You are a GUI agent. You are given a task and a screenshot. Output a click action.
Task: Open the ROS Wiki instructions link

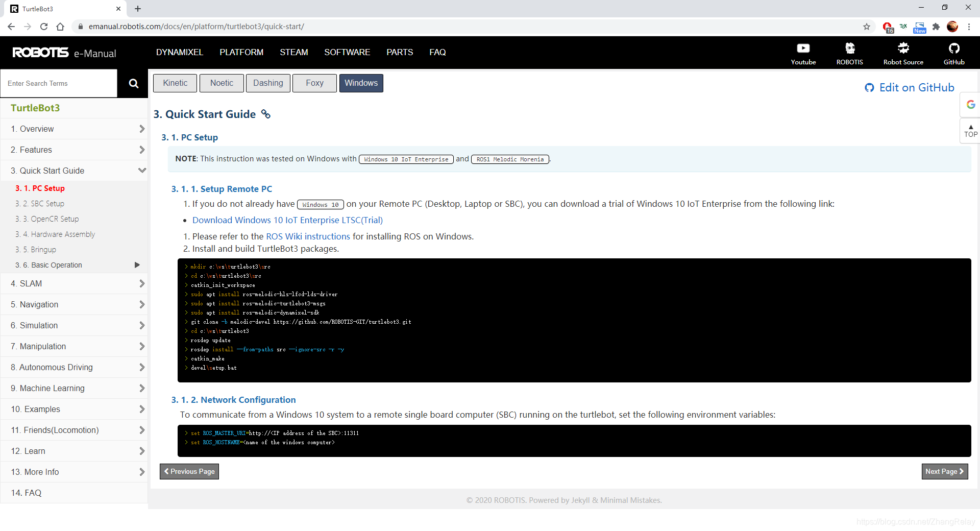308,236
